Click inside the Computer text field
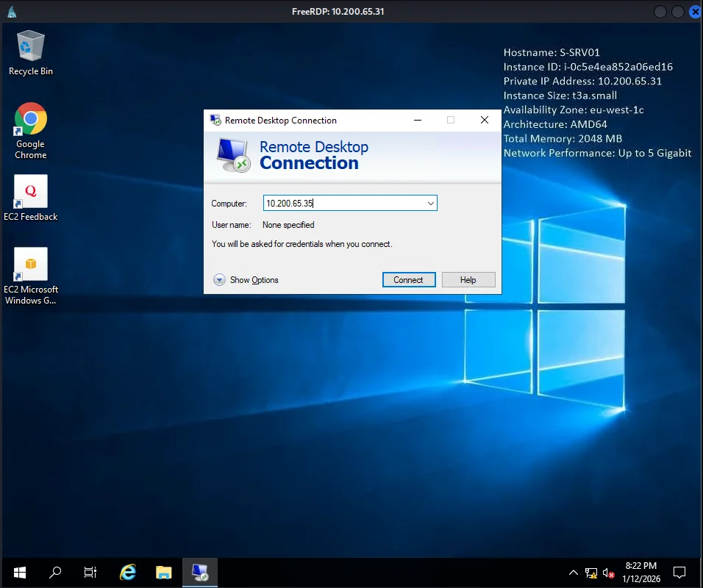The height and width of the screenshot is (588, 703). point(342,203)
